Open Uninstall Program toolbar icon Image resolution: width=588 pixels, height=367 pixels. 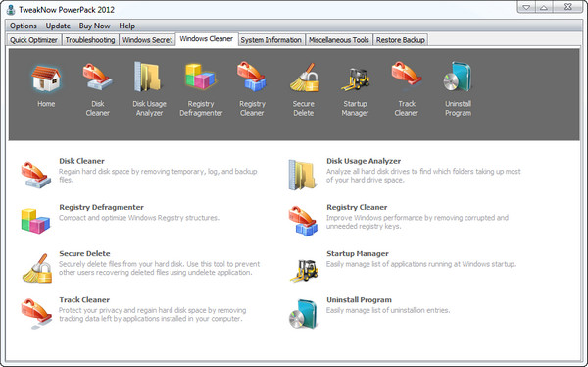tap(458, 77)
